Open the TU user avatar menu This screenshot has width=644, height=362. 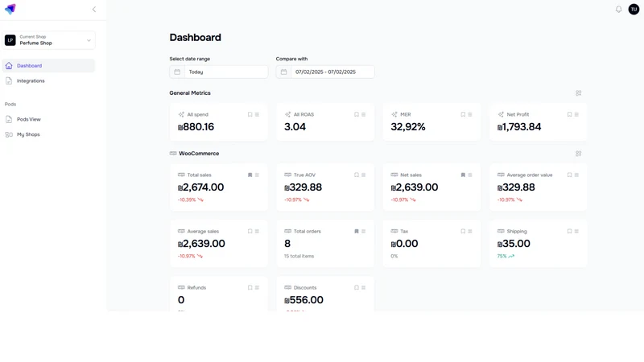click(x=634, y=9)
